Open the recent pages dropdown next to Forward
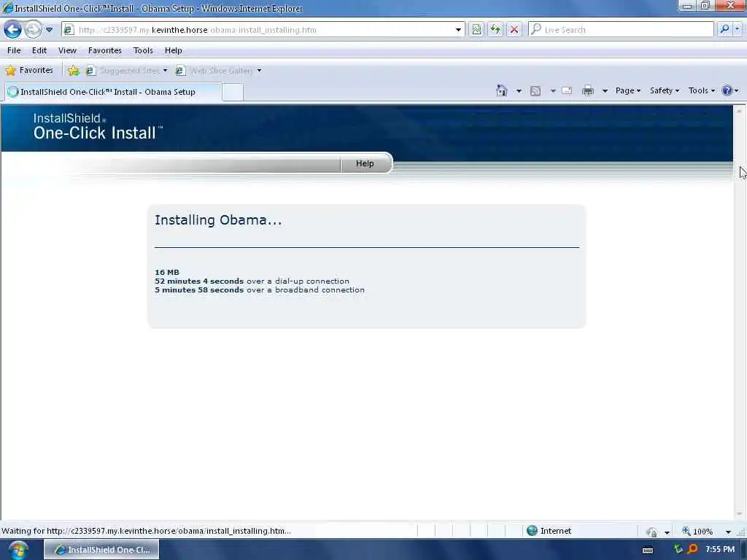Screen dimensions: 747x560 pyautogui.click(x=49, y=30)
